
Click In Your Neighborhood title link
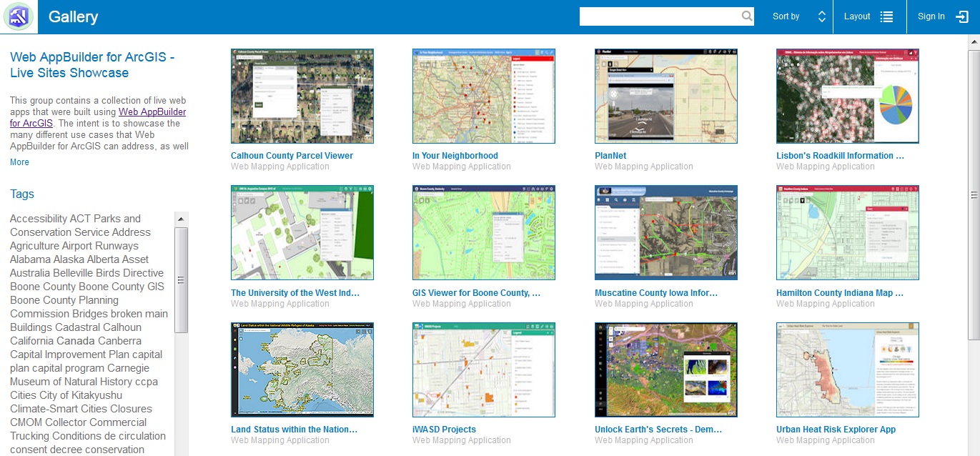(455, 155)
